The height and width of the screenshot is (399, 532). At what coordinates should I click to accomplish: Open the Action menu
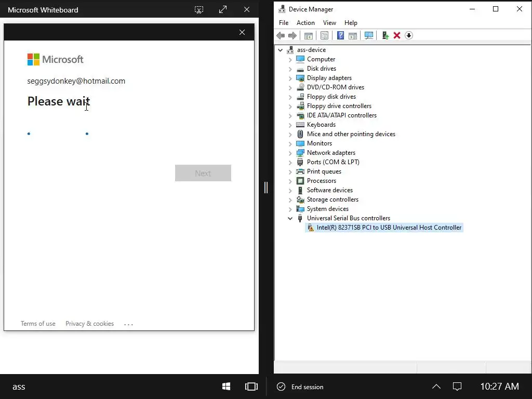(x=305, y=23)
